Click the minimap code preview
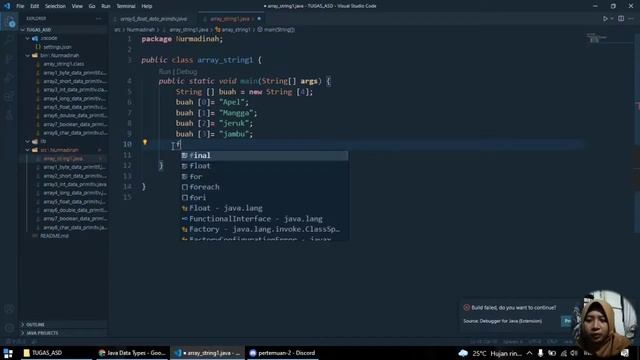Screen dimensions: 640x360 pos(597,39)
